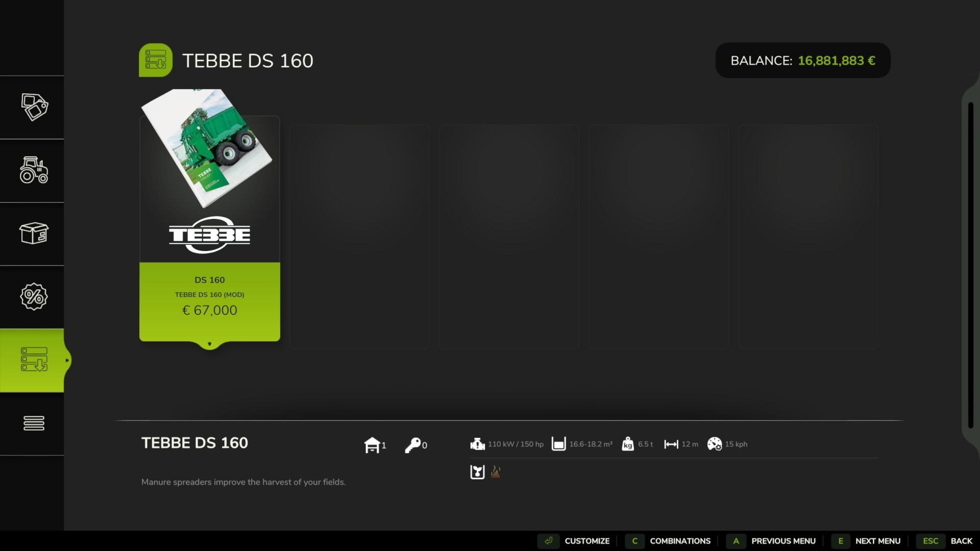The height and width of the screenshot is (551, 980).
Task: Open Combinations from the bottom bar
Action: pos(669,541)
